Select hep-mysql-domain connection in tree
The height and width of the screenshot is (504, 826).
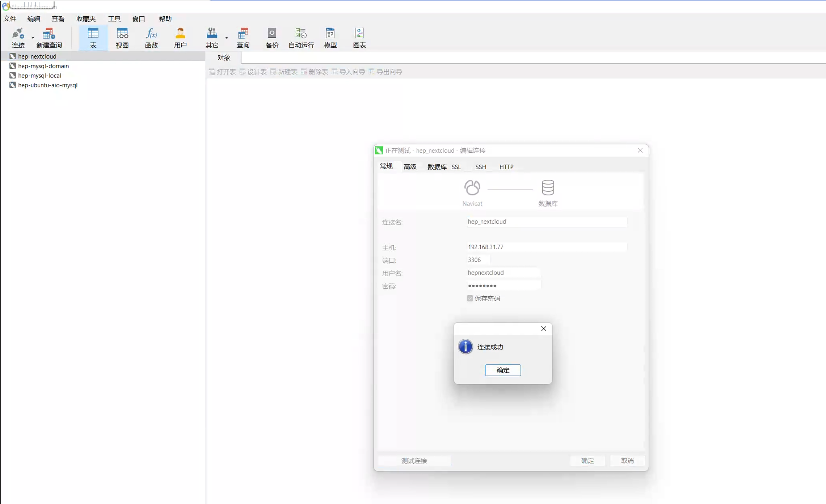click(43, 66)
